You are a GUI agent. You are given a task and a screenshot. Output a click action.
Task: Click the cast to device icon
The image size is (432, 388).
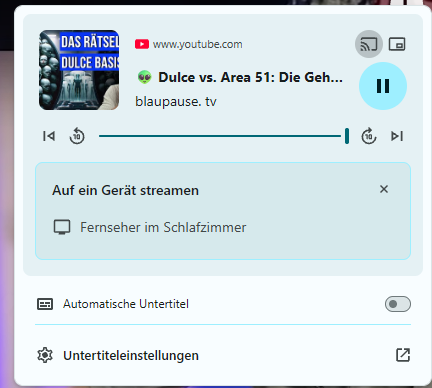click(x=368, y=44)
